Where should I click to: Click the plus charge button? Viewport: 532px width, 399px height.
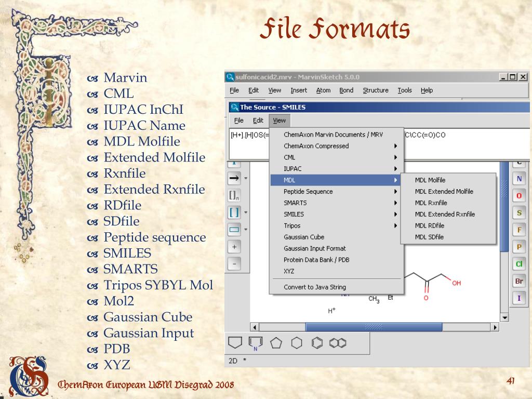[x=234, y=247]
